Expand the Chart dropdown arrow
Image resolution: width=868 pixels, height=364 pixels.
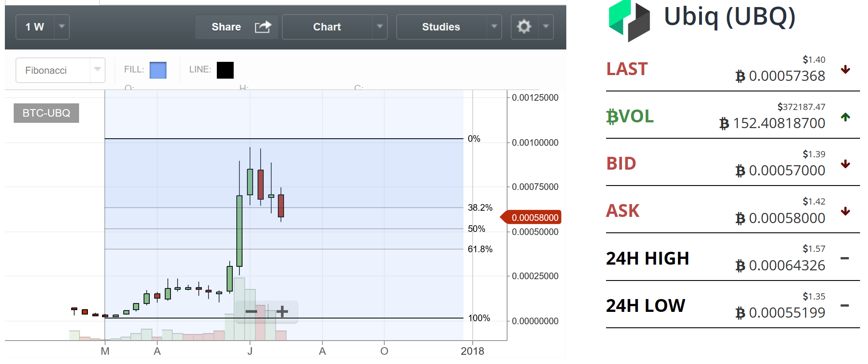[x=379, y=27]
